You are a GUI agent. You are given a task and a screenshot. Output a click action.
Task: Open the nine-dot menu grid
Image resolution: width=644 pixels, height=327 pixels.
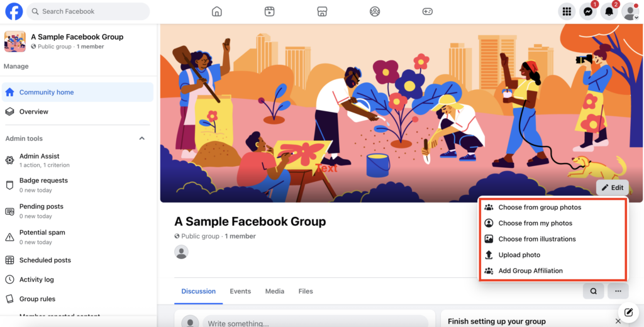567,11
